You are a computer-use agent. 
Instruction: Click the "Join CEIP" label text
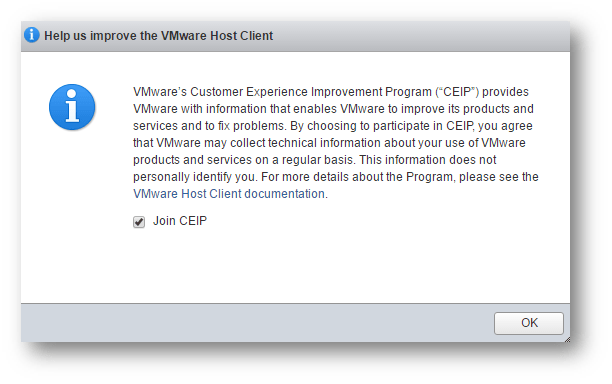pos(180,221)
